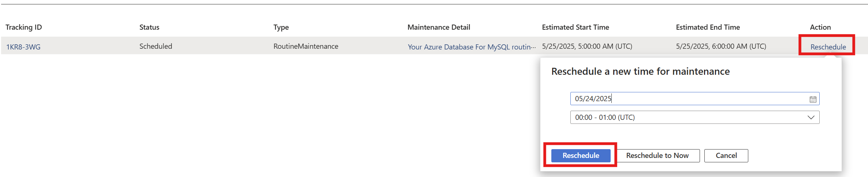Select the 5/25/2025, 6:00:00 AM end time cell

[x=721, y=46]
